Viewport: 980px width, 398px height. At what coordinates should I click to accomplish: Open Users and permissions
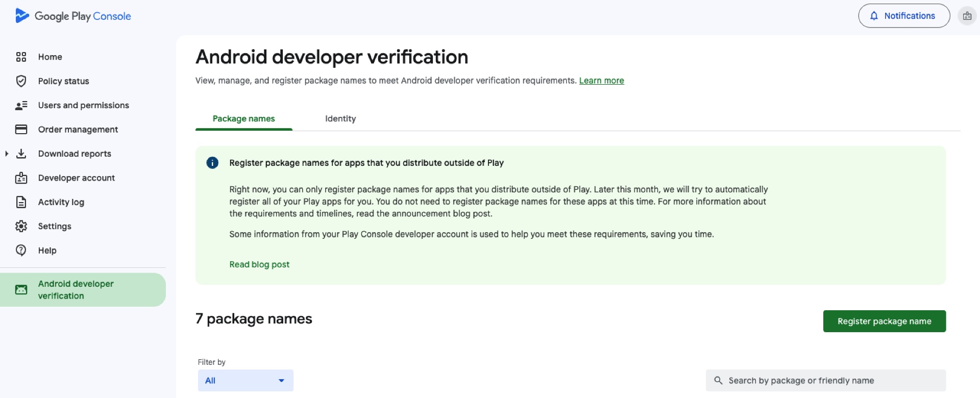(x=83, y=105)
